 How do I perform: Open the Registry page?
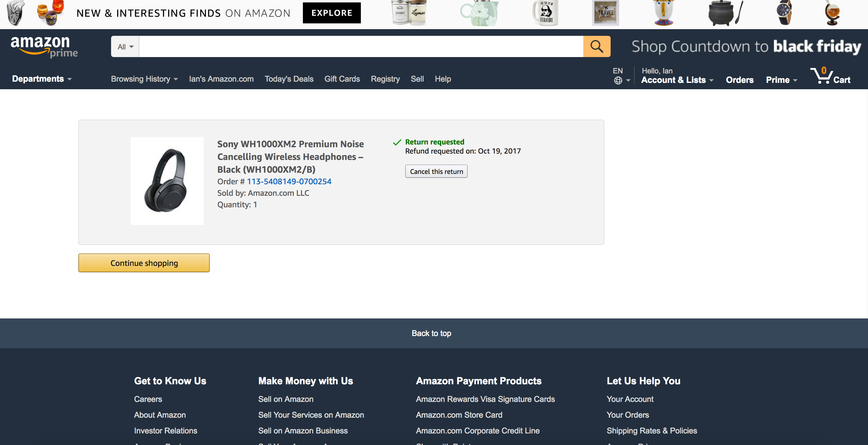pyautogui.click(x=385, y=79)
